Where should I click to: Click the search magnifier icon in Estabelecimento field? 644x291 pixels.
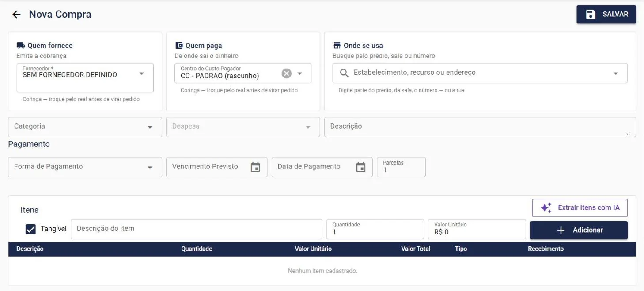344,73
